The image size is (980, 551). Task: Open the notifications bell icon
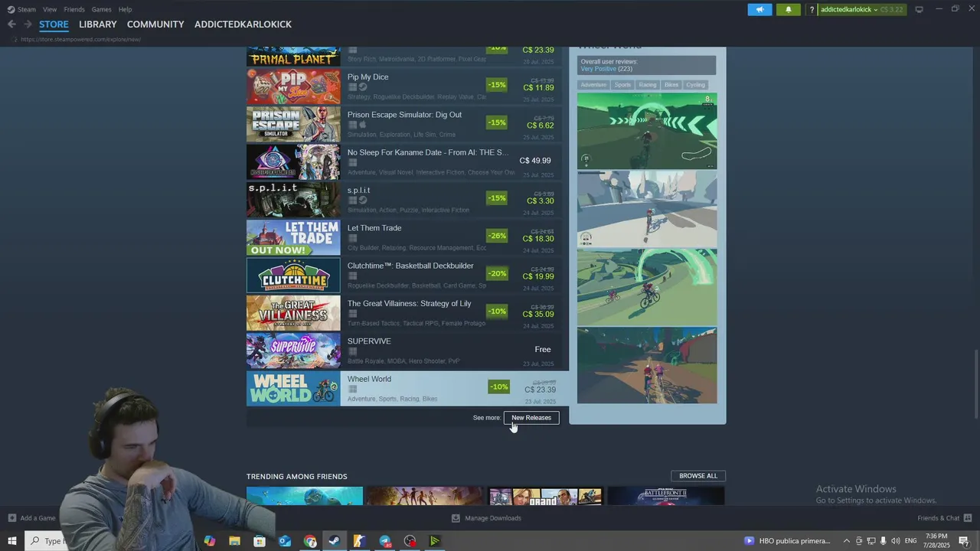coord(789,9)
